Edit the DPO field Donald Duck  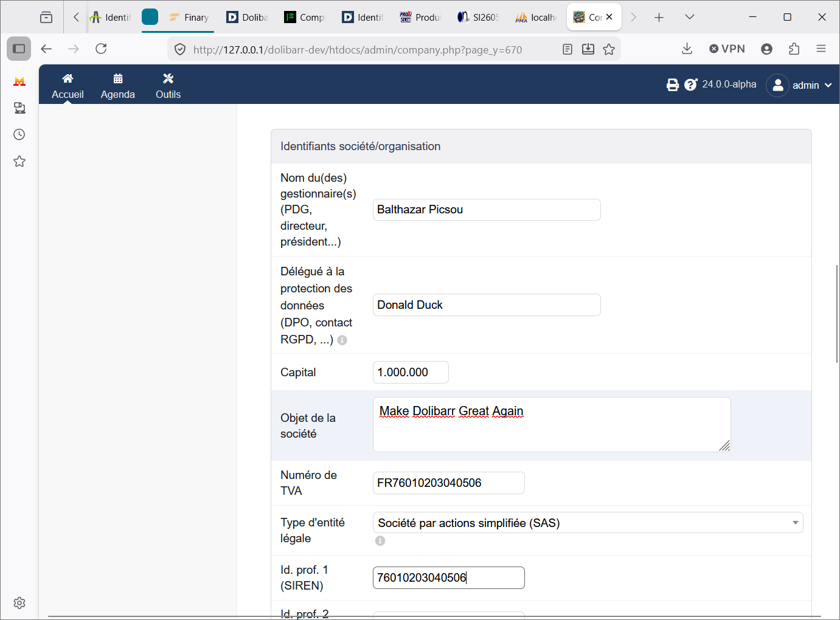[487, 305]
